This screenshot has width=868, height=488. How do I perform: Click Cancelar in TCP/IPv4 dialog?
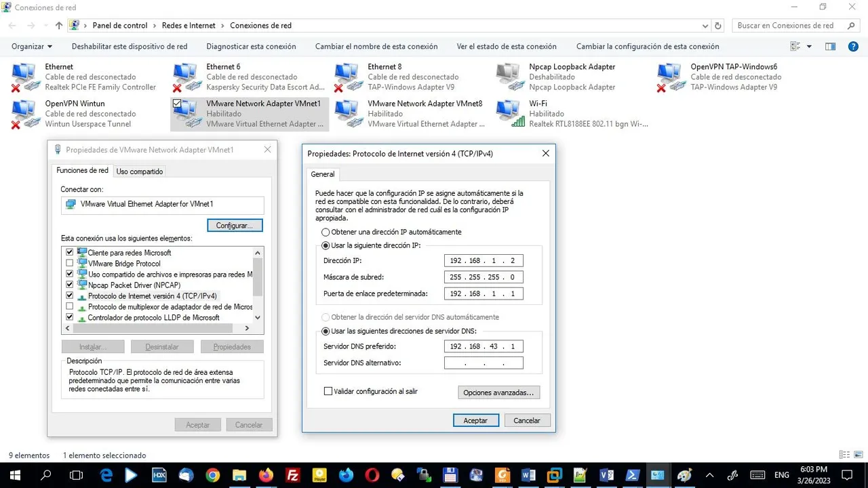(527, 420)
